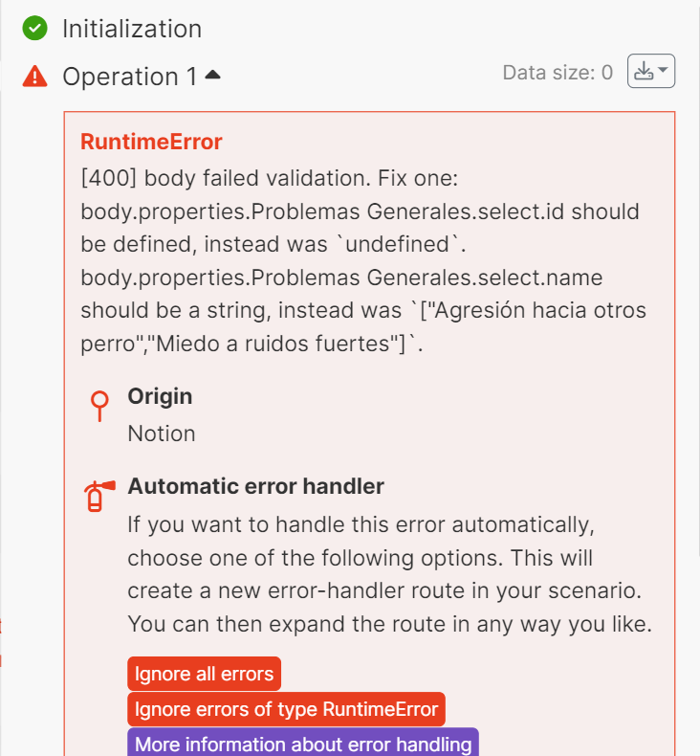Screen dimensions: 700x756
Task: Collapse Operation 1 using the caret arrow
Action: pyautogui.click(x=212, y=75)
